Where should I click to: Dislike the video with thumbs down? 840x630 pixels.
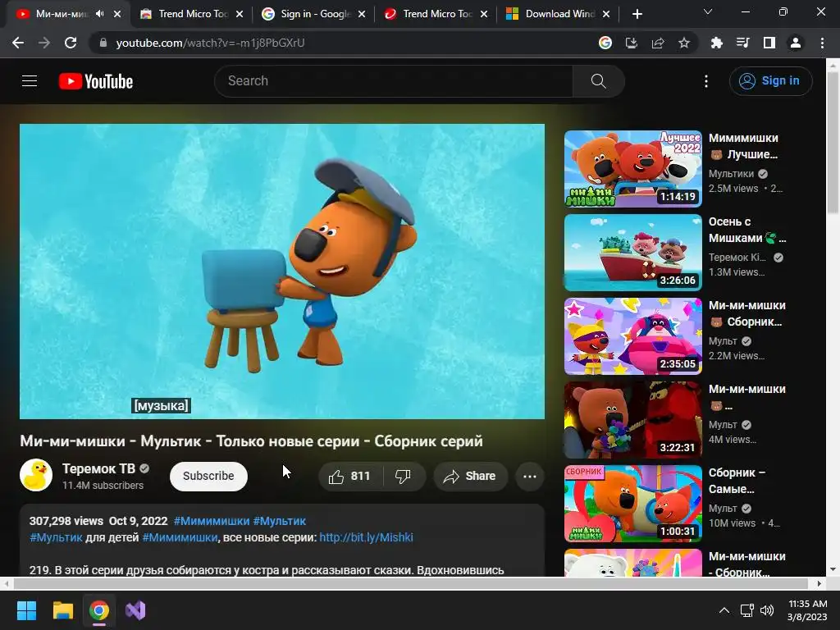click(x=403, y=477)
